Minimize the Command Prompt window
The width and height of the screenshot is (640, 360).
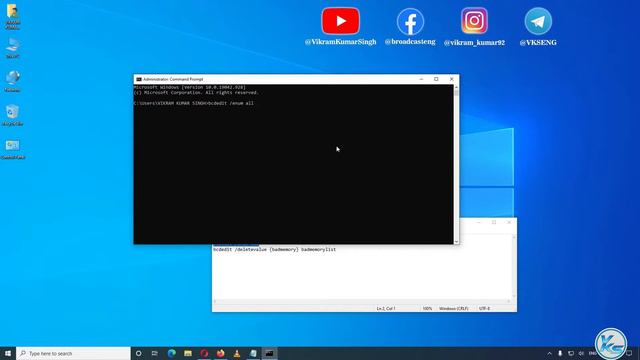click(x=421, y=79)
